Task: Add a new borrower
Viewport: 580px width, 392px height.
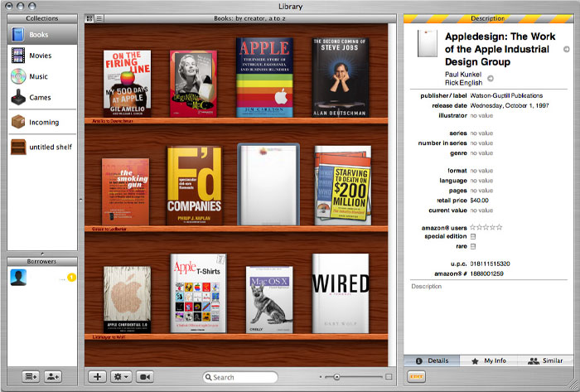Action: [53, 376]
